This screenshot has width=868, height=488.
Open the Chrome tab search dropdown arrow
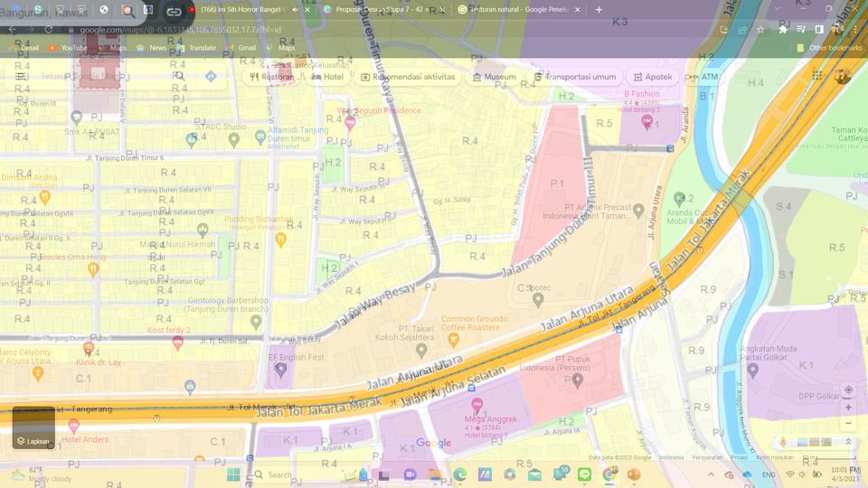tap(778, 9)
